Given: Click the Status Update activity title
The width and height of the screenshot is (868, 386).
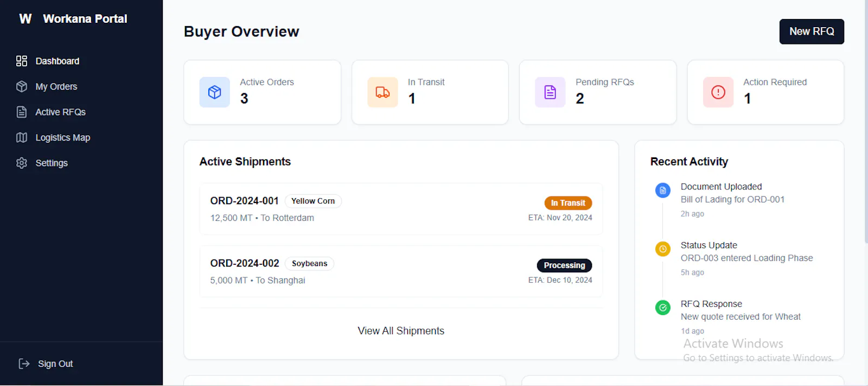Looking at the screenshot, I should (709, 245).
